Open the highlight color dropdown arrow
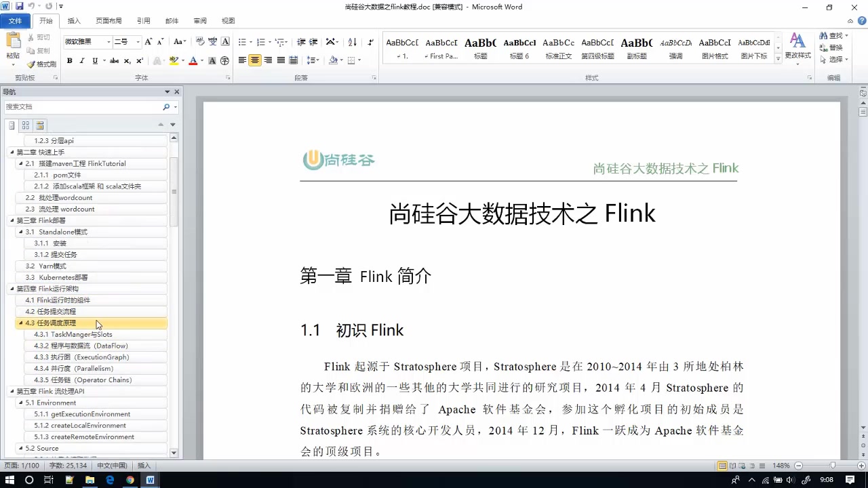The height and width of the screenshot is (488, 868). point(183,61)
